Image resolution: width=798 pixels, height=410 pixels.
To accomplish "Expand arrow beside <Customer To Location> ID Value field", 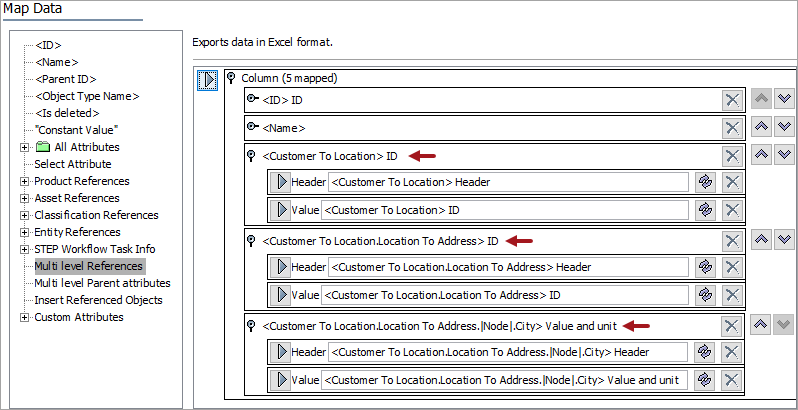I will click(280, 210).
